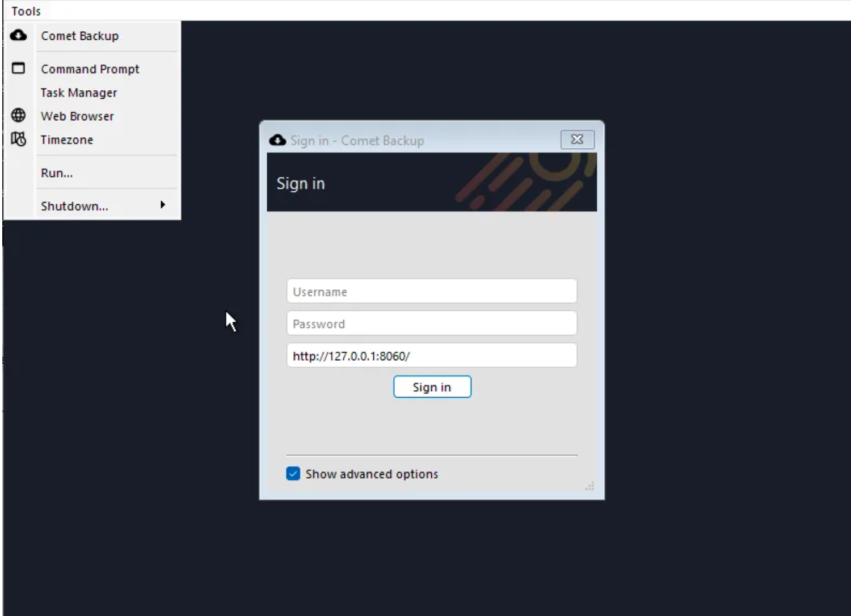Click the Web Browser globe icon
The width and height of the screenshot is (851, 616).
click(19, 116)
